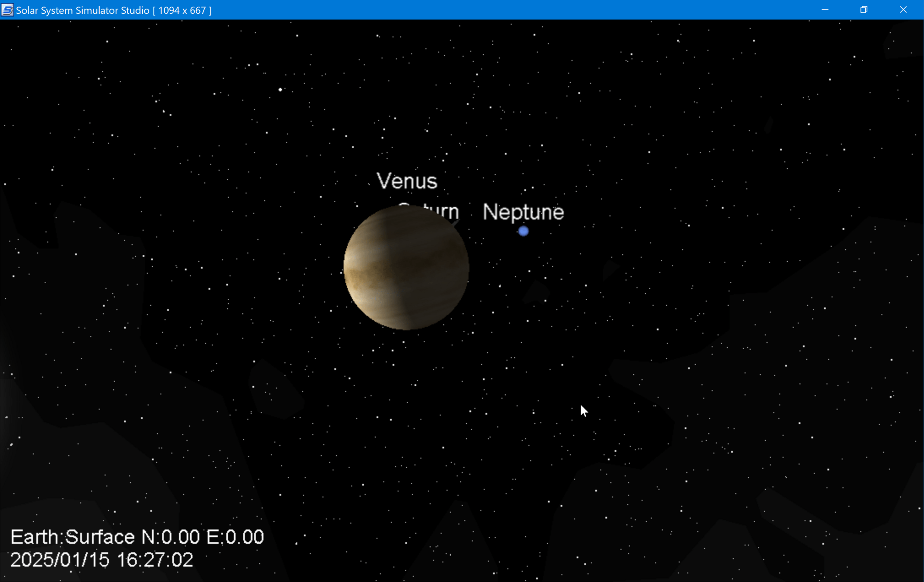This screenshot has height=582, width=924.
Task: Click the 2025/01/15 date display
Action: coord(60,560)
